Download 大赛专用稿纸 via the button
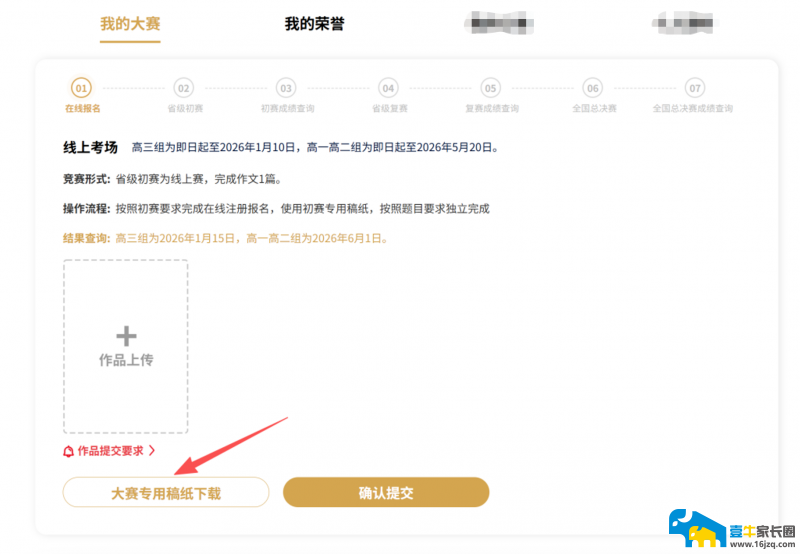Image resolution: width=800 pixels, height=554 pixels. [x=166, y=492]
